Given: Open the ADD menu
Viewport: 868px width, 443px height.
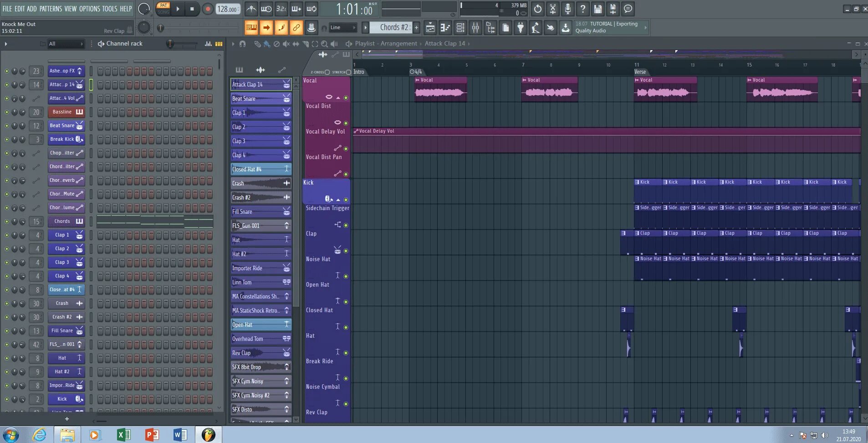Looking at the screenshot, I should pyautogui.click(x=32, y=9).
